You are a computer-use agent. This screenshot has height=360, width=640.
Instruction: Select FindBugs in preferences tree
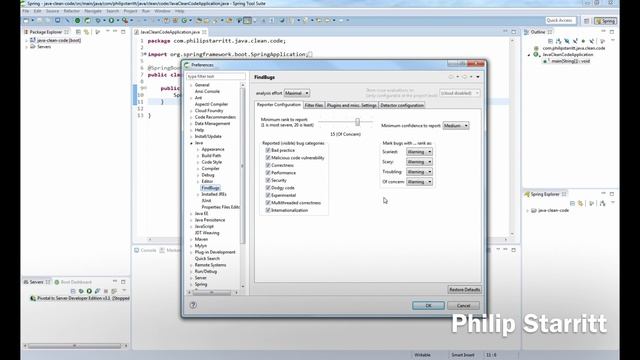pos(211,188)
